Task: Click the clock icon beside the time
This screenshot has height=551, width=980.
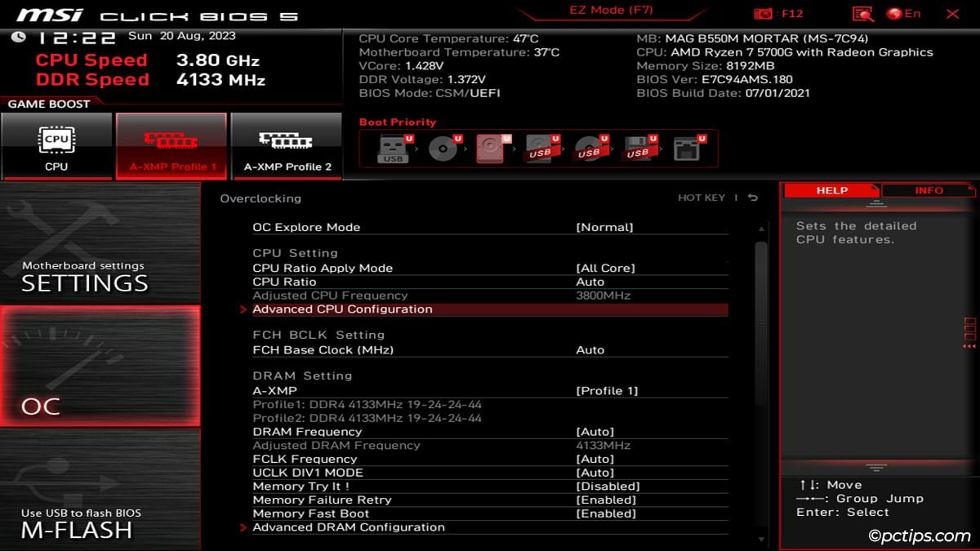Action: [x=20, y=38]
